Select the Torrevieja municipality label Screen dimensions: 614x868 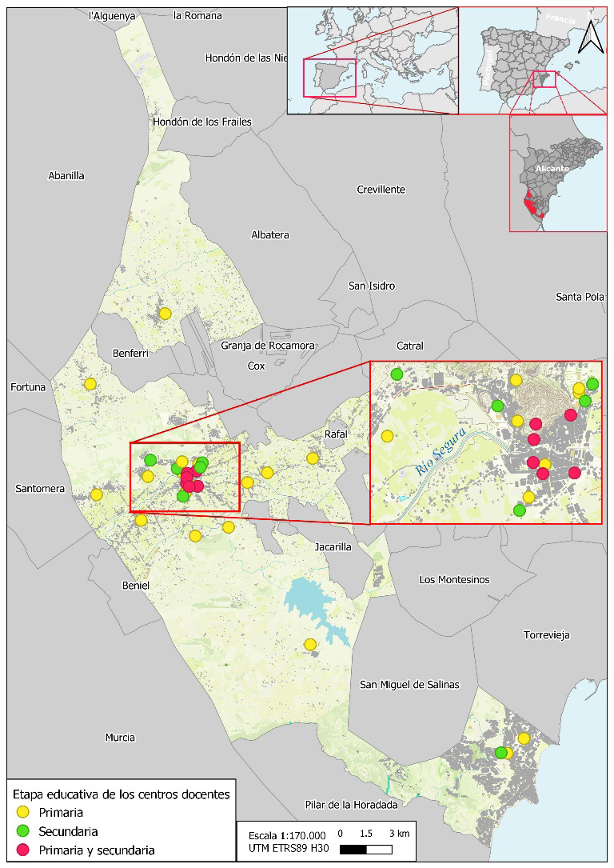pyautogui.click(x=546, y=635)
